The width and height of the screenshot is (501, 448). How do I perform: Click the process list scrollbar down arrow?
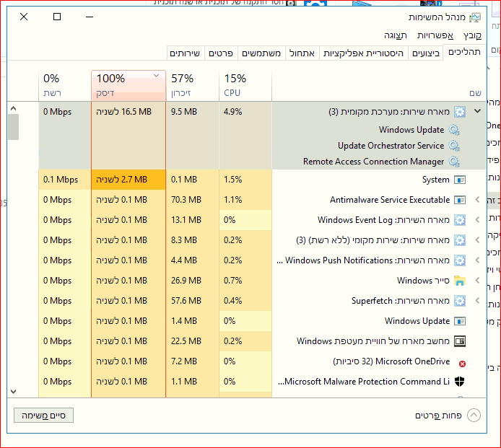click(x=13, y=392)
